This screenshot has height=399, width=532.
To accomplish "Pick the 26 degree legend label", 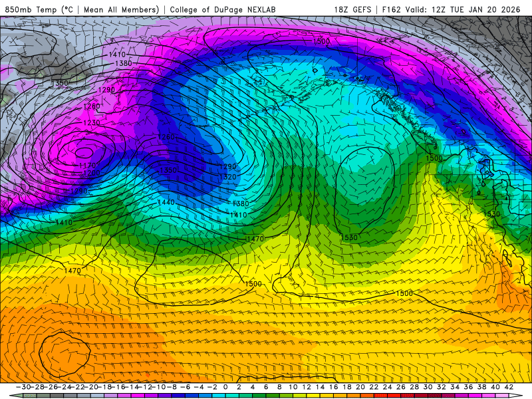I will tap(401, 387).
